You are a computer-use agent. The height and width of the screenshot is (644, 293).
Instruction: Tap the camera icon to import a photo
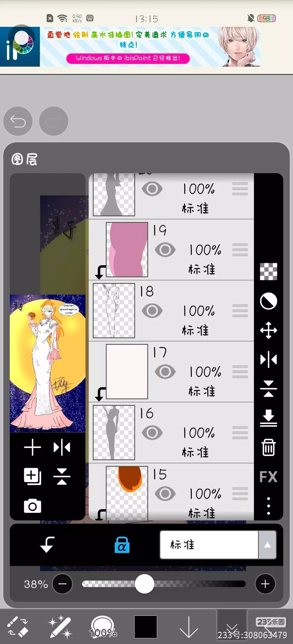[33, 506]
